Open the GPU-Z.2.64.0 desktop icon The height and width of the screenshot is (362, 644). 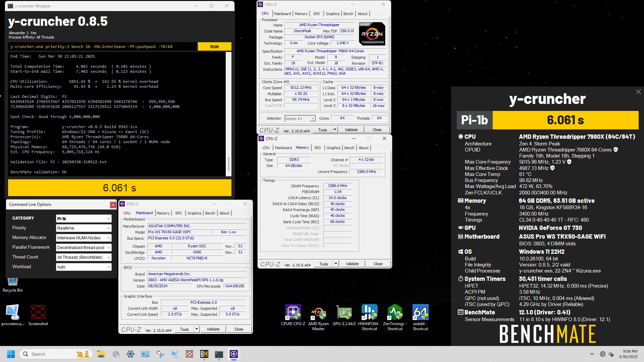click(x=344, y=315)
